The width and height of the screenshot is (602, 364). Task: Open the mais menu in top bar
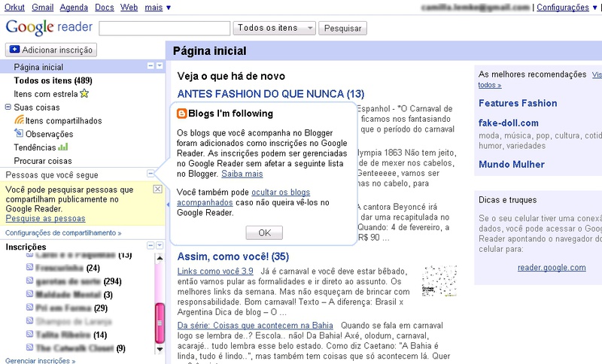[158, 8]
